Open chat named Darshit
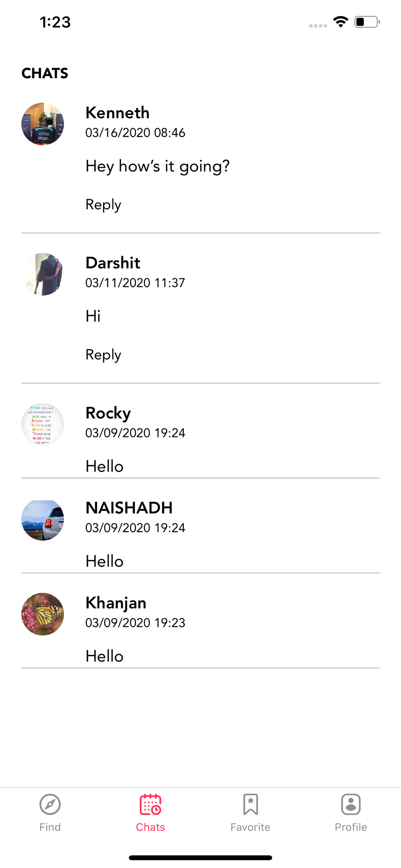 113,263
